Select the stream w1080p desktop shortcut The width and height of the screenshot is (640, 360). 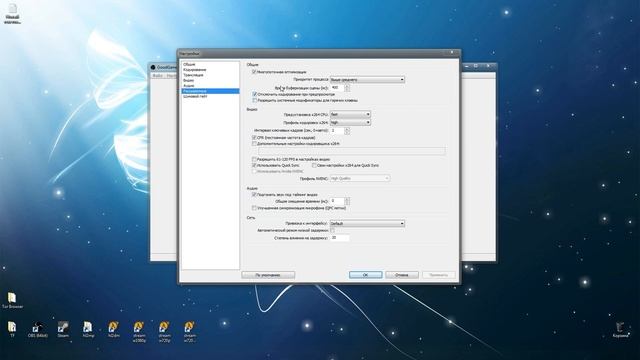coord(139,331)
